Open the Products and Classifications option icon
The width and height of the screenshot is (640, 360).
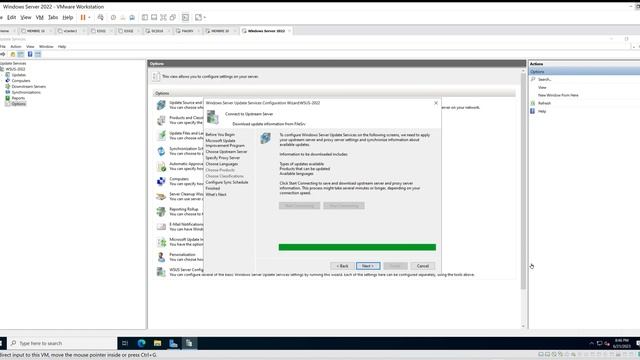point(161,120)
